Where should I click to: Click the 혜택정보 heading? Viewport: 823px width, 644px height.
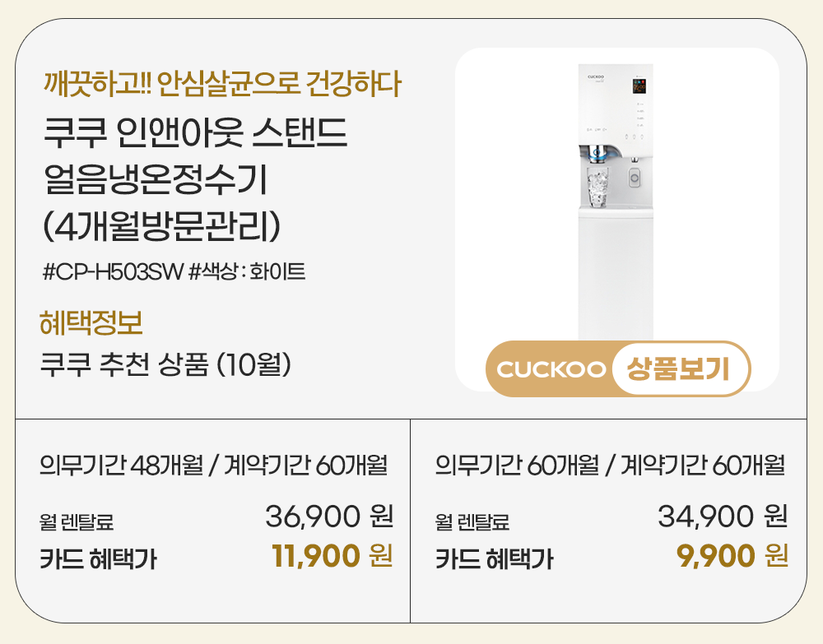click(91, 322)
